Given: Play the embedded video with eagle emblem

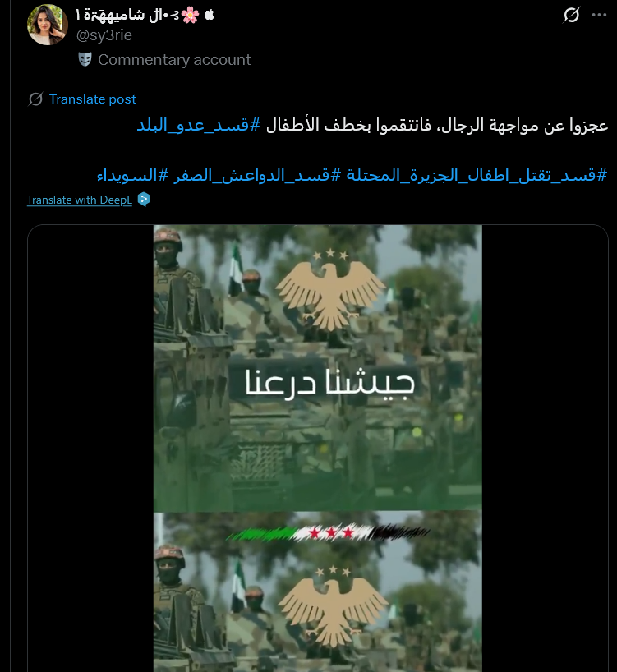Looking at the screenshot, I should [x=317, y=367].
